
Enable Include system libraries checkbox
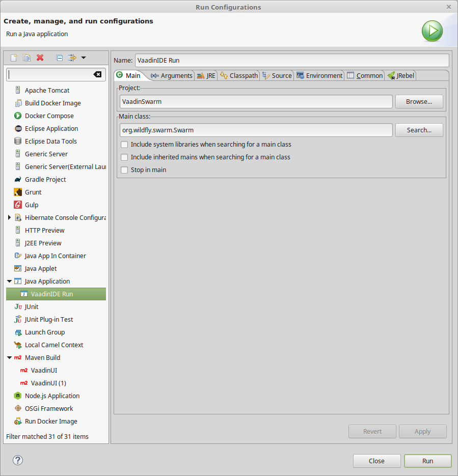124,145
